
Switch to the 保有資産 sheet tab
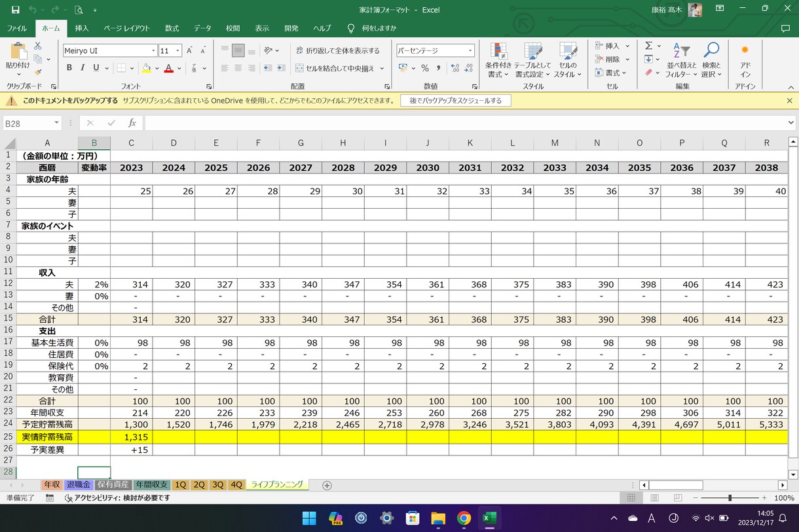[x=113, y=485]
